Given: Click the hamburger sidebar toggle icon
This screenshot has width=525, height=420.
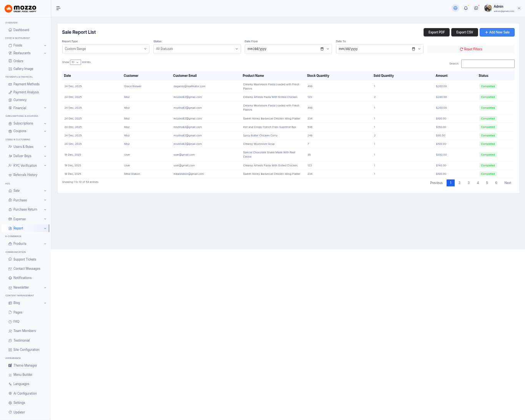Looking at the screenshot, I should coord(58,8).
